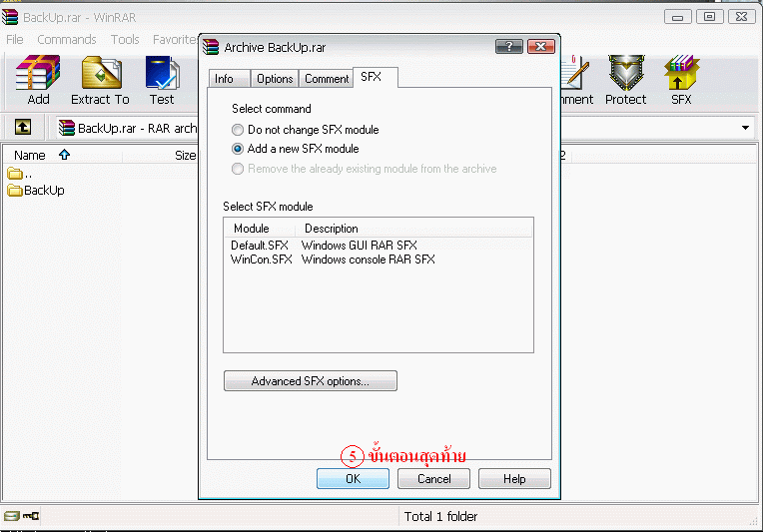Switch to the Comment tab
The height and width of the screenshot is (532, 763).
(x=327, y=79)
